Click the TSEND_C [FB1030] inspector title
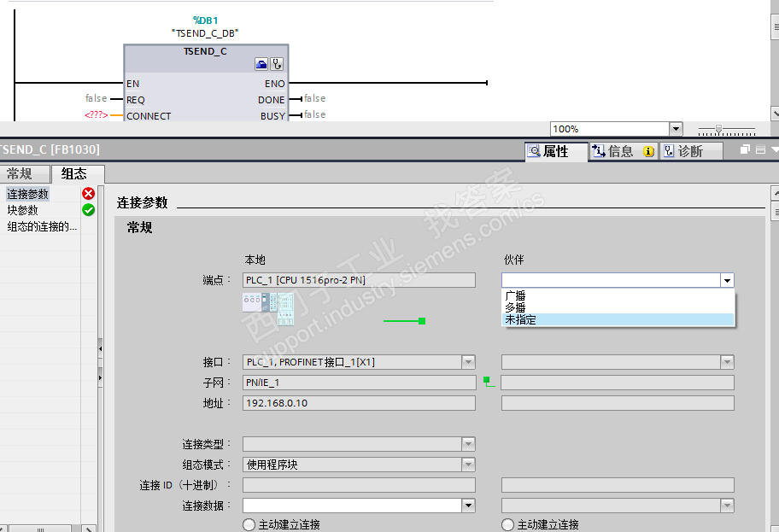 coord(50,149)
